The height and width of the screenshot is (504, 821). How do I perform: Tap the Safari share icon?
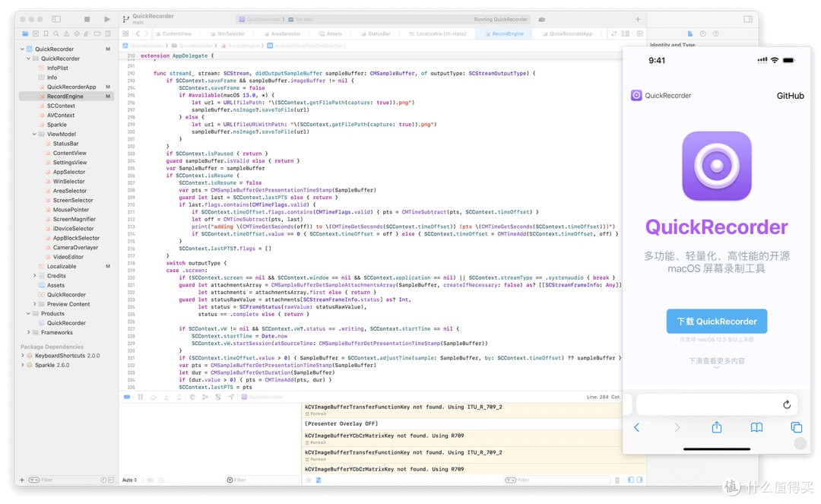pyautogui.click(x=716, y=427)
